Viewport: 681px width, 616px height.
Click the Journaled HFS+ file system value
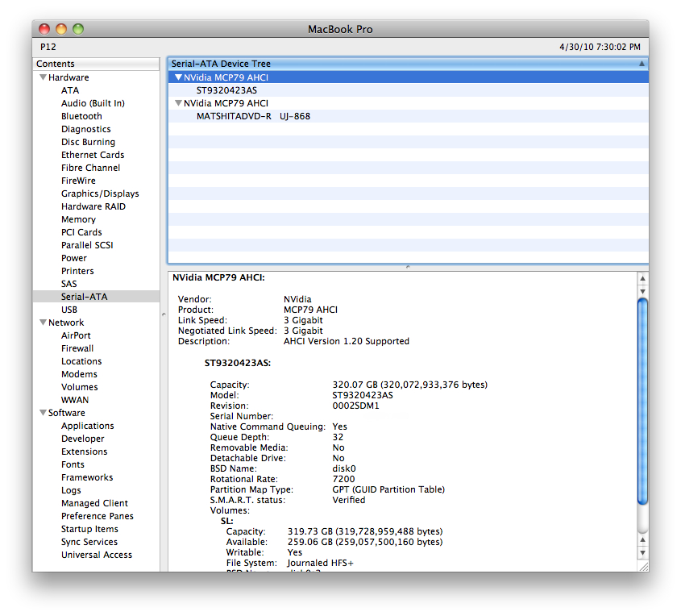(320, 563)
